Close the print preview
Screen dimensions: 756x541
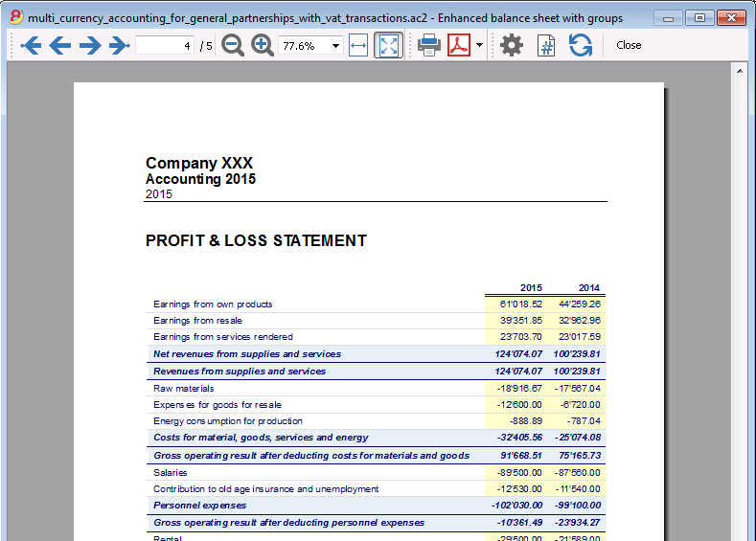click(629, 45)
